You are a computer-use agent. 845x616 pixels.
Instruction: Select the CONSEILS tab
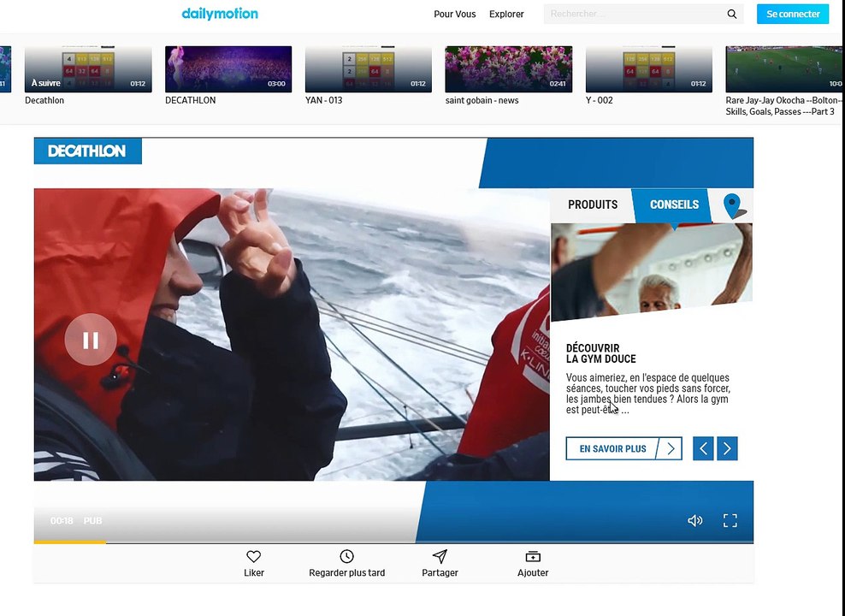coord(674,204)
